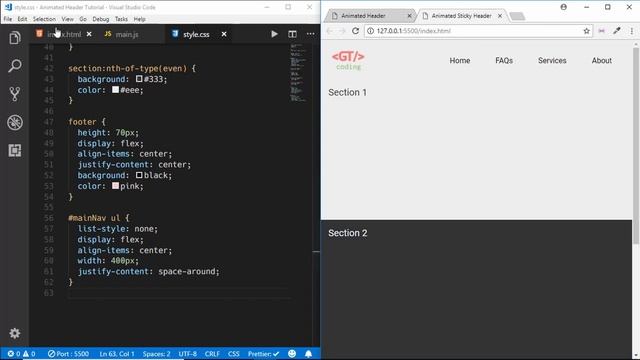Click the Chrome profile icon

[x=564, y=7]
